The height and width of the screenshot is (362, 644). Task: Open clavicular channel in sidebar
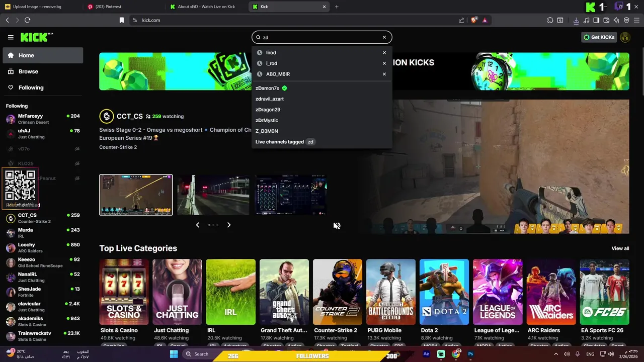coord(43,307)
